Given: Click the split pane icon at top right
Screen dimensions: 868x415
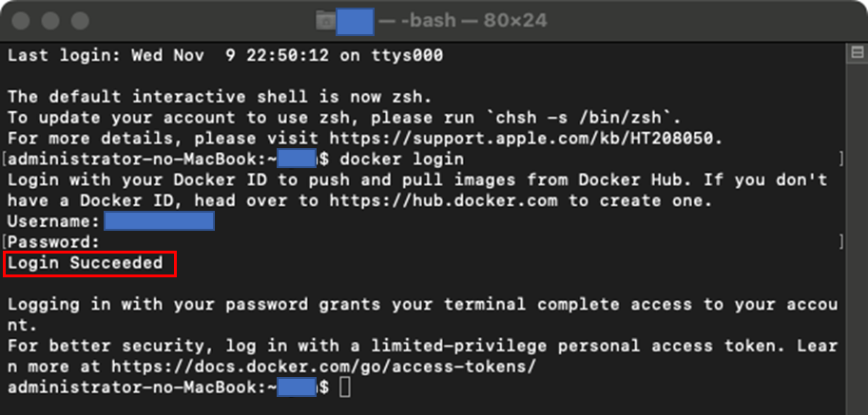Looking at the screenshot, I should (x=851, y=55).
